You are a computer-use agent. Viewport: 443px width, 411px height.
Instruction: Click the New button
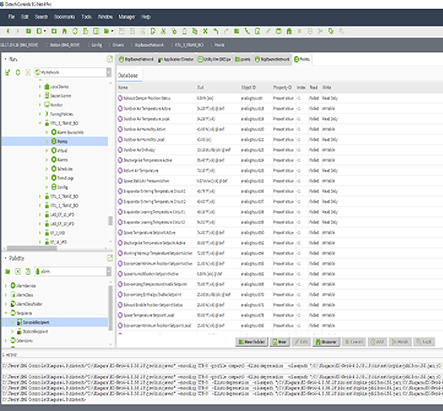[x=280, y=342]
